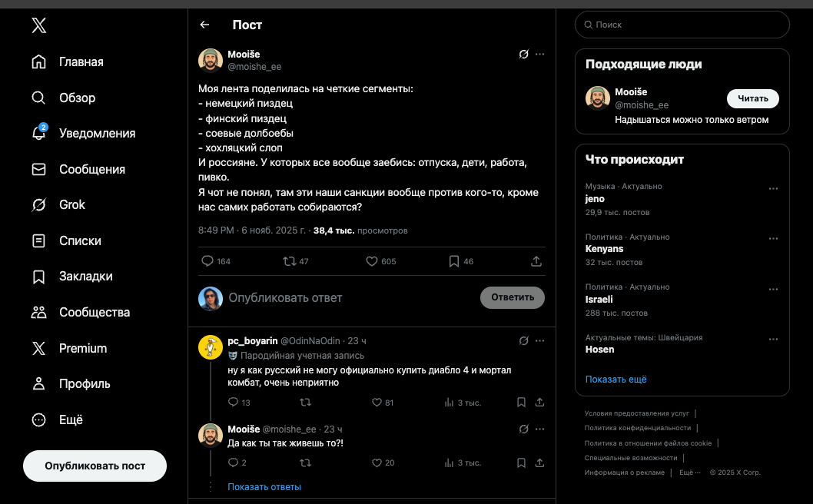Reply to the main post via comment icon
Screen dimensions: 813x504
coord(207,261)
